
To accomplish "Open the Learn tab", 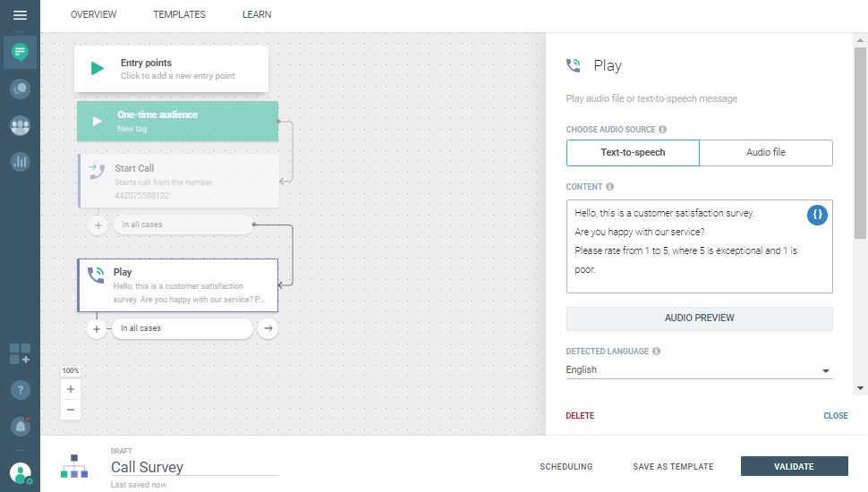I will tap(257, 14).
